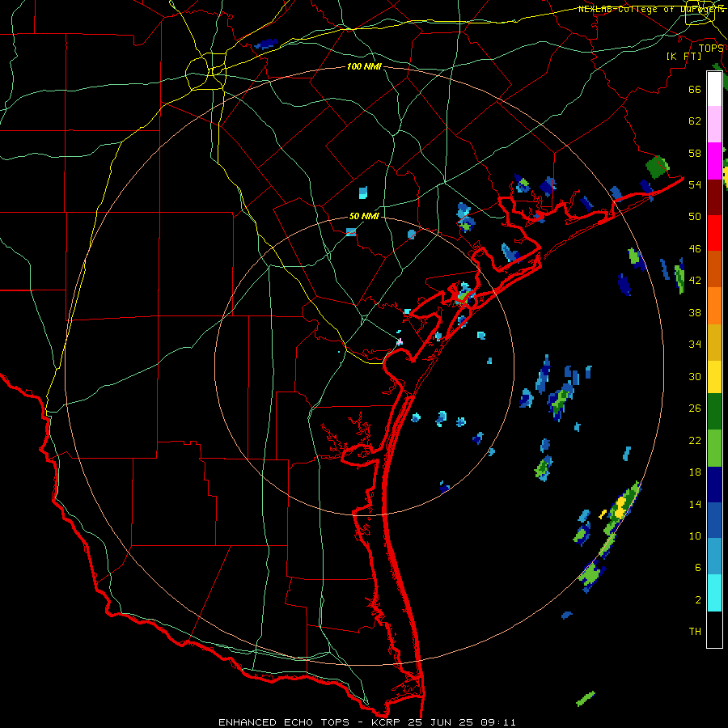Pick the bright red legend swatch

point(714,233)
